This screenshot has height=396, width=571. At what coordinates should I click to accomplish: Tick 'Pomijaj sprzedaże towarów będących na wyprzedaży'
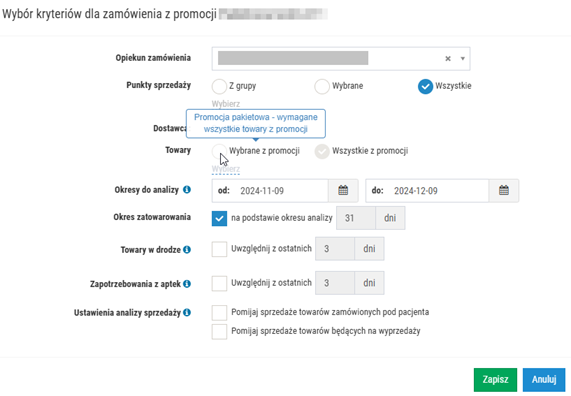(219, 332)
